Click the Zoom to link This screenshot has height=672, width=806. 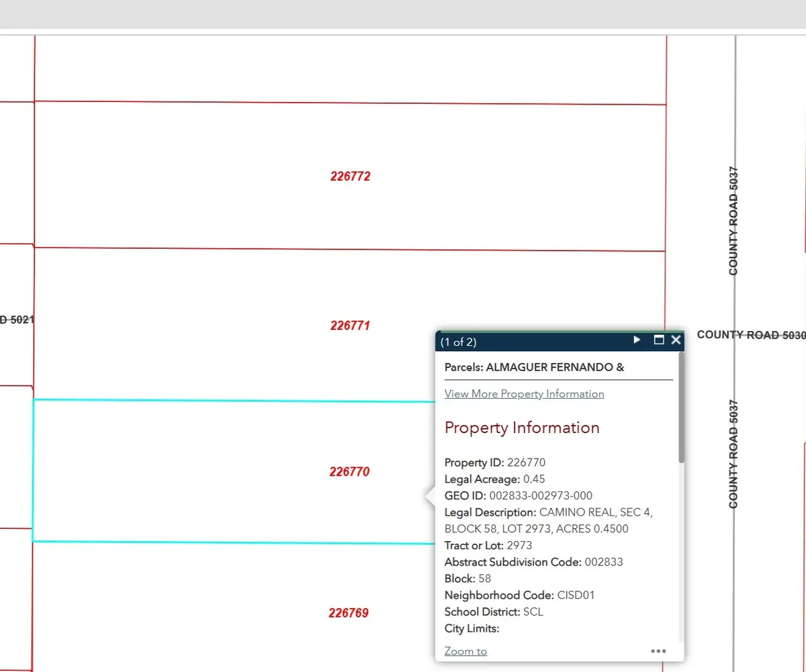[x=465, y=651]
